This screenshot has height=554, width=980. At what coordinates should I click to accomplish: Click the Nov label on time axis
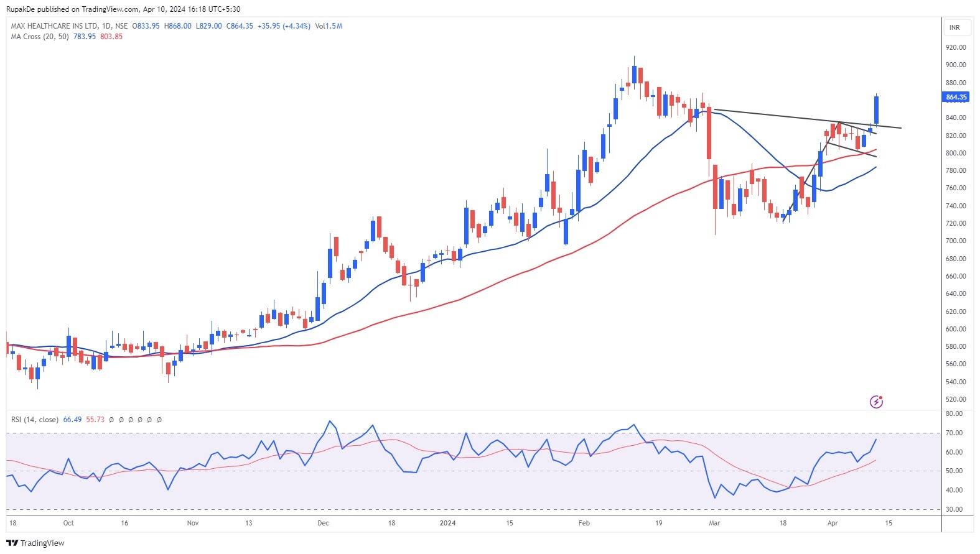[193, 523]
